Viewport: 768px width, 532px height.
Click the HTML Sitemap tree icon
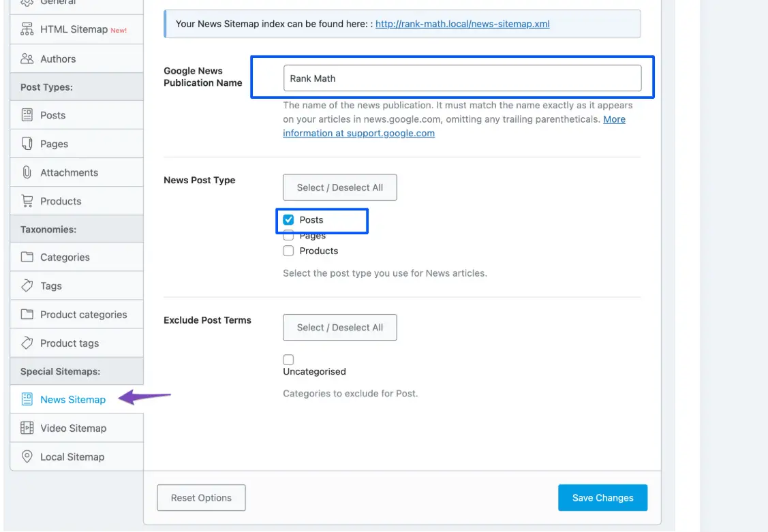pos(27,29)
